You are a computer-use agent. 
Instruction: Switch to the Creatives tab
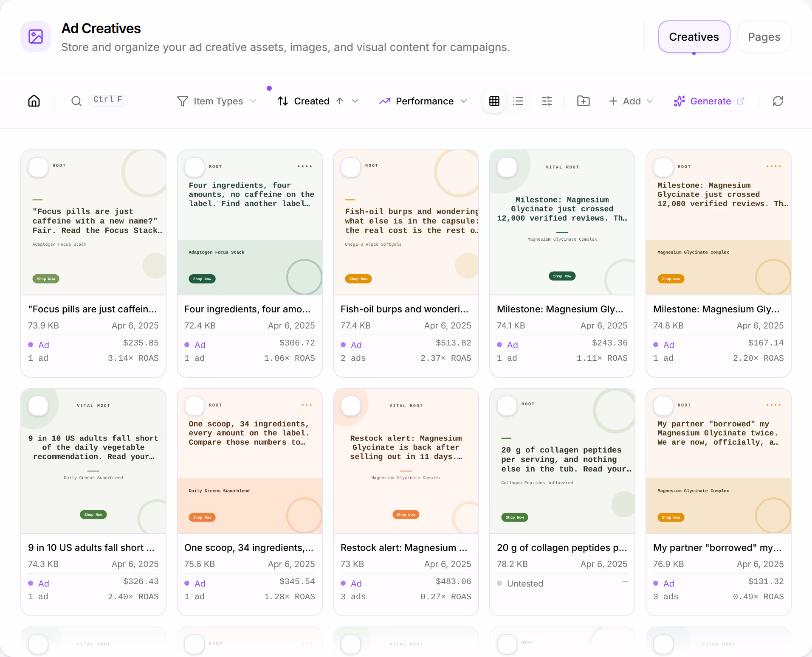tap(694, 37)
